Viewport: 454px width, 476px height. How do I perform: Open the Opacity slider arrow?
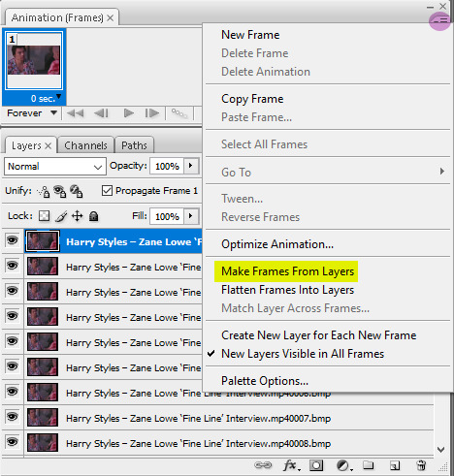pyautogui.click(x=191, y=166)
